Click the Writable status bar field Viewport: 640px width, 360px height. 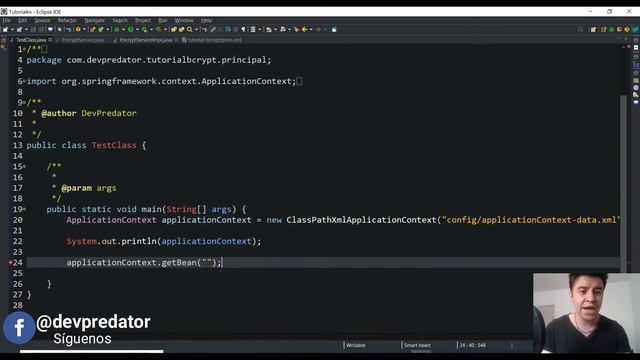click(x=356, y=345)
